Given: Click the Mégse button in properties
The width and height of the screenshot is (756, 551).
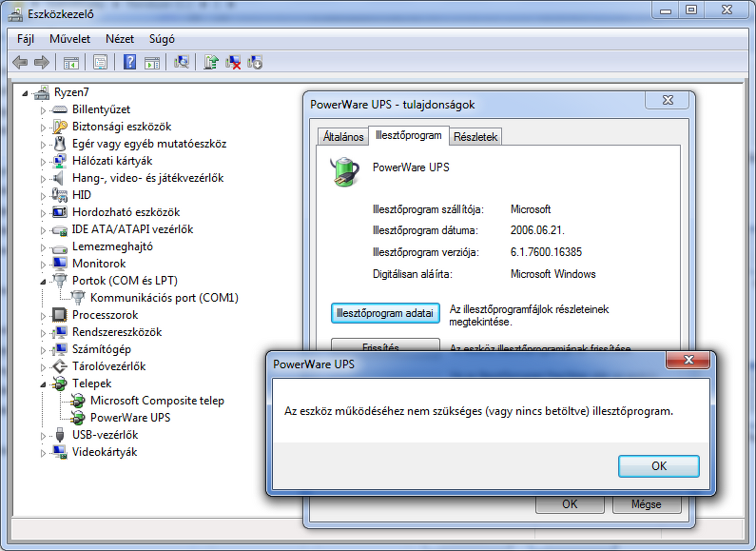Looking at the screenshot, I should pos(647,504).
